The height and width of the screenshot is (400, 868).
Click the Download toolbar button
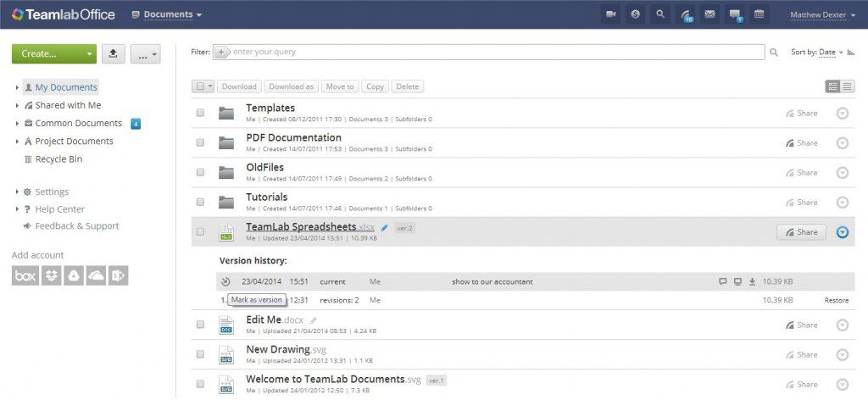[239, 86]
